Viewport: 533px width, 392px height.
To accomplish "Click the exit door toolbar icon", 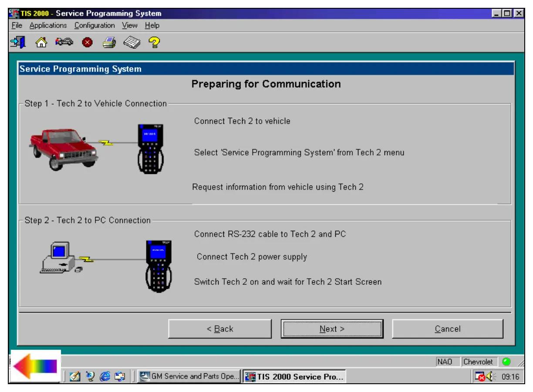I will [18, 42].
